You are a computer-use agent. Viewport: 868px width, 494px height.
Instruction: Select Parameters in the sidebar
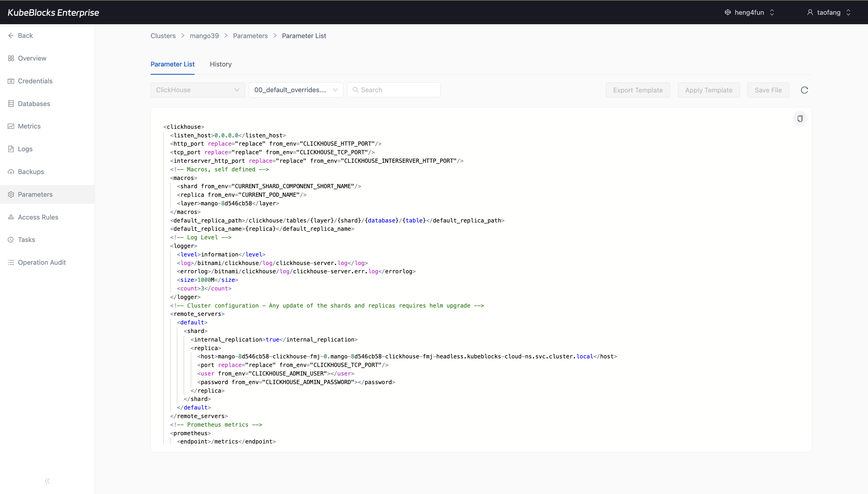pyautogui.click(x=48, y=194)
